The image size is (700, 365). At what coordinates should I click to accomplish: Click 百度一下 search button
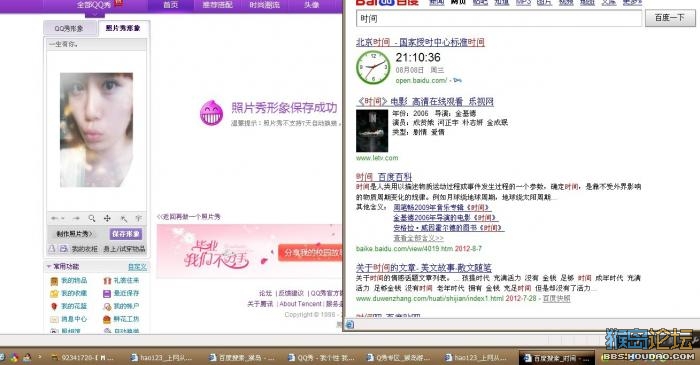pos(670,18)
